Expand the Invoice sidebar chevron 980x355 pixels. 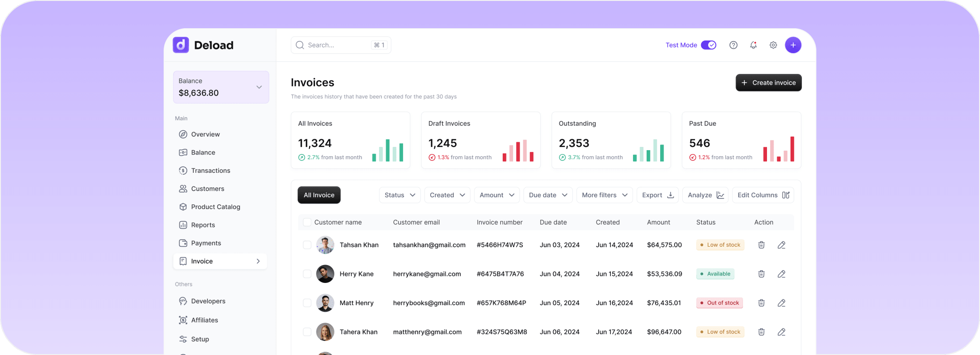coord(258,261)
